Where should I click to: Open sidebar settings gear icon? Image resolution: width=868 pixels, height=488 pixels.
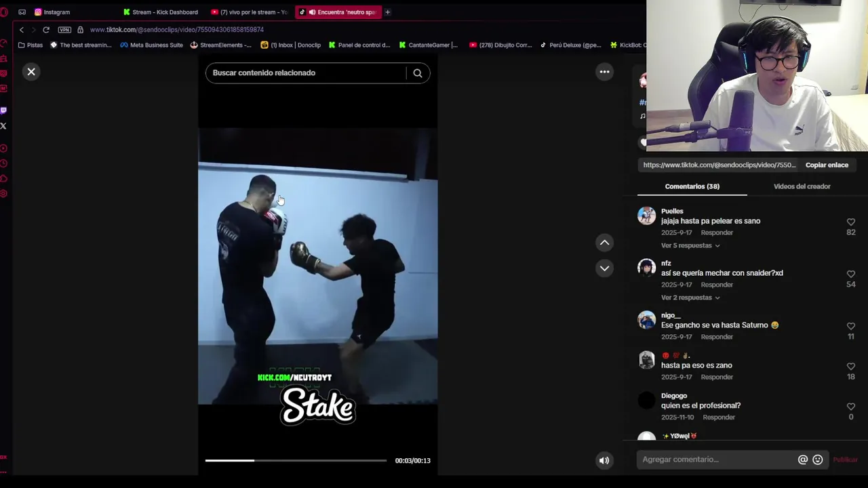pyautogui.click(x=3, y=194)
